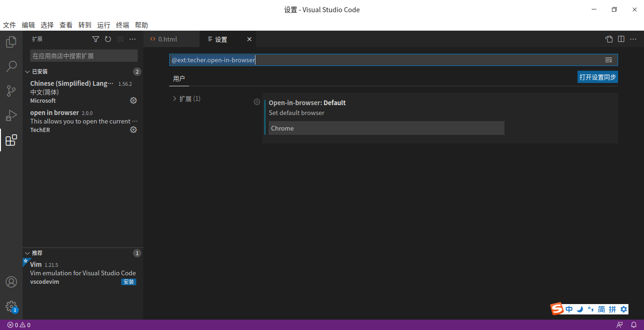This screenshot has width=644, height=330.
Task: Select the 用户 settings tab
Action: point(179,79)
